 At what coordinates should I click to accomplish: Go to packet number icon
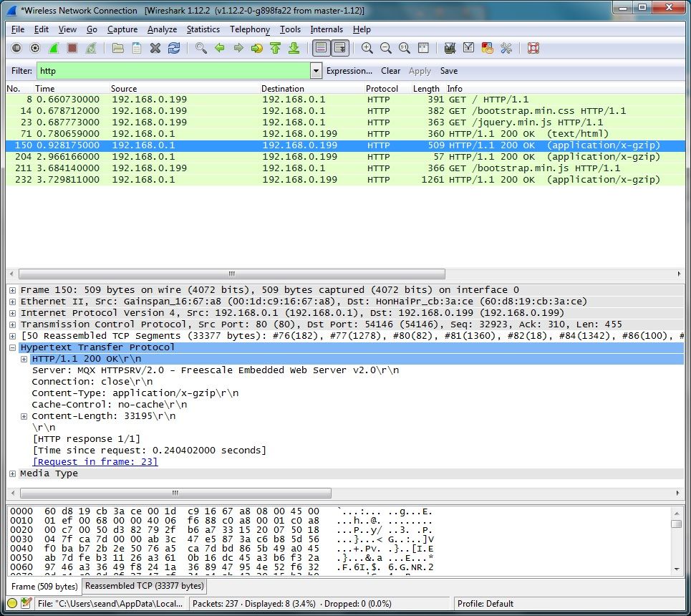(257, 48)
